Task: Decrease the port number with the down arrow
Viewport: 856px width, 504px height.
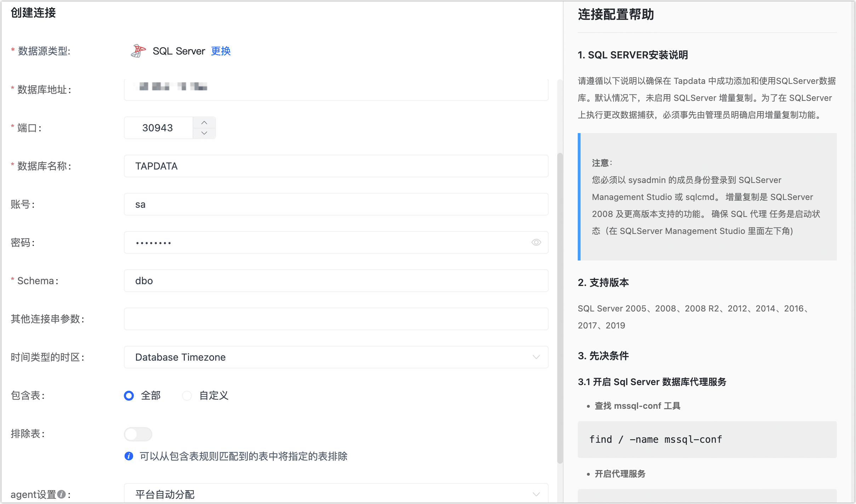Action: point(204,133)
